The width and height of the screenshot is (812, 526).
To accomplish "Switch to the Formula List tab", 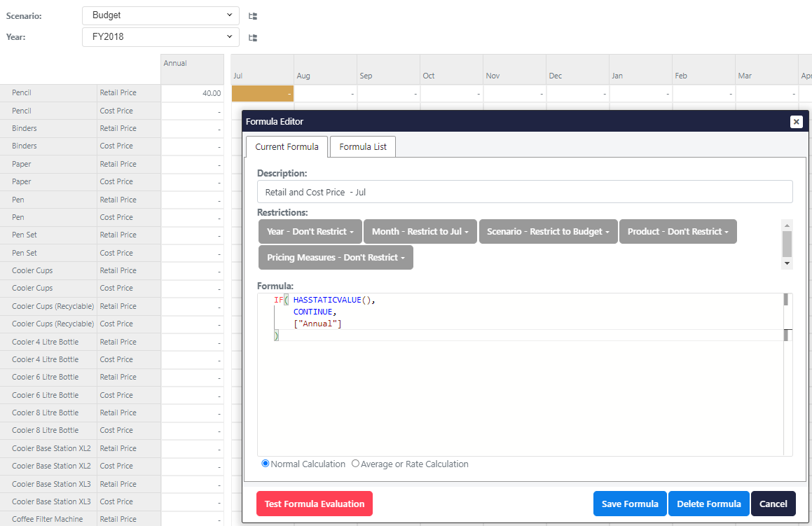I will [363, 147].
